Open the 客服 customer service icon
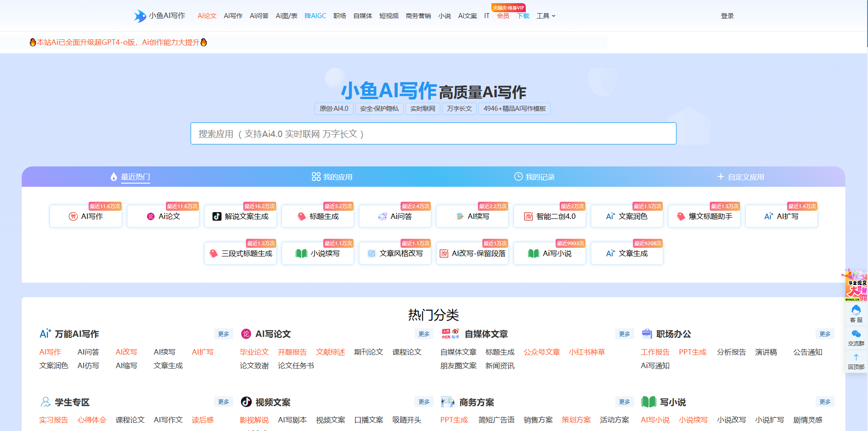 (x=856, y=310)
